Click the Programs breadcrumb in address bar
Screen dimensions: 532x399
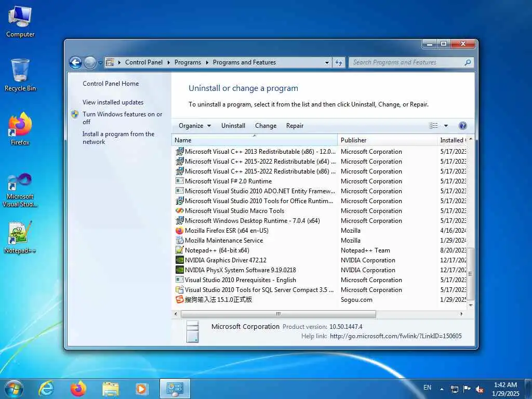(188, 62)
